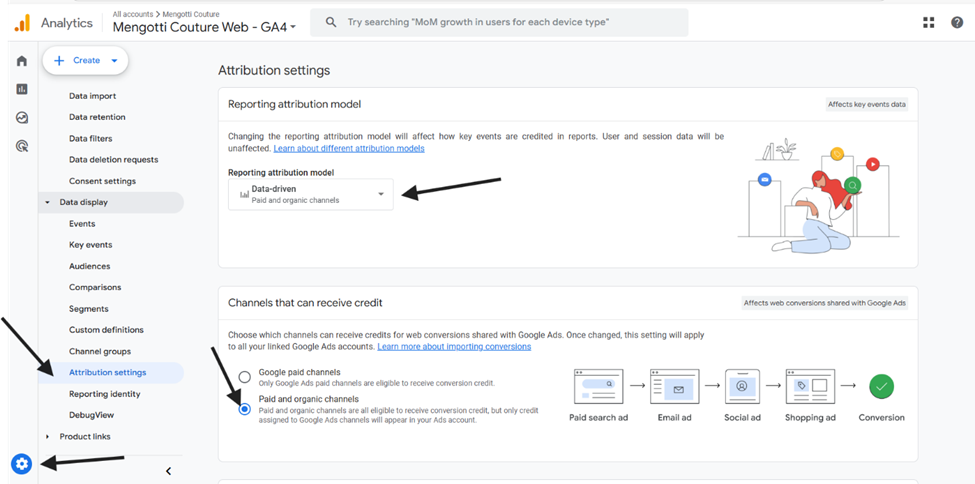Collapse the sidebar with the left chevron

coord(169,471)
